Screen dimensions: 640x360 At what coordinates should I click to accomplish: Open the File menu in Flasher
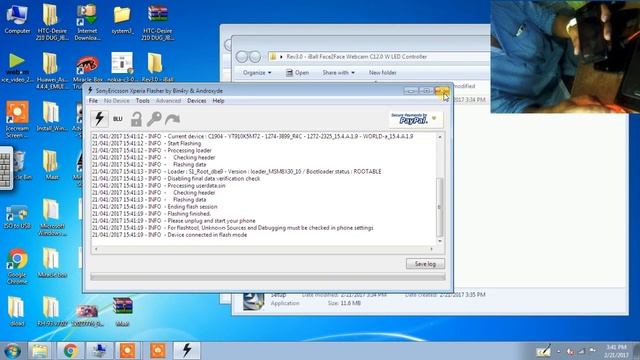[x=93, y=101]
